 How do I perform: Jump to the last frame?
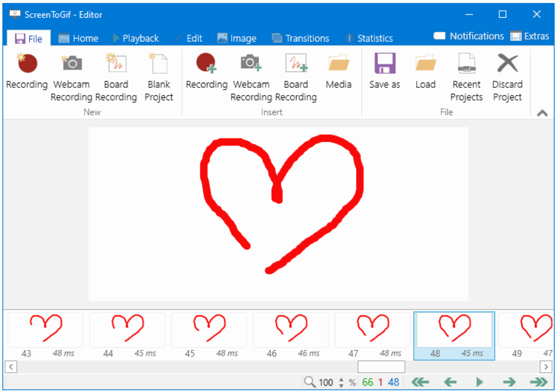pyautogui.click(x=539, y=382)
